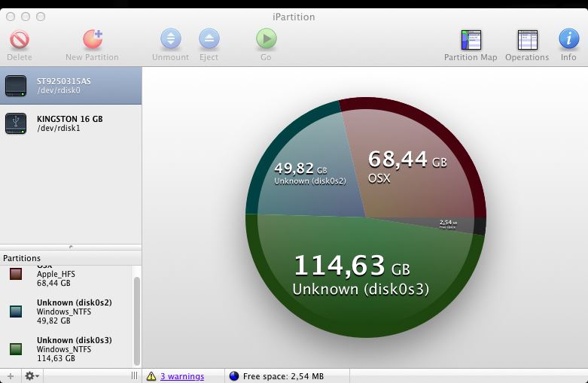Click the Partitions list scrollbar
Image resolution: width=588 pixels, height=383 pixels.
[136, 320]
